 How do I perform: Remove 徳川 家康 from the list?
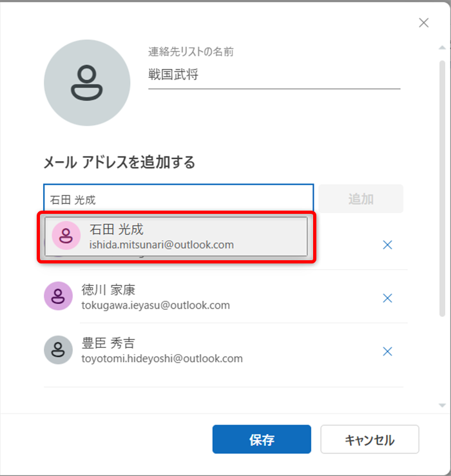[387, 298]
